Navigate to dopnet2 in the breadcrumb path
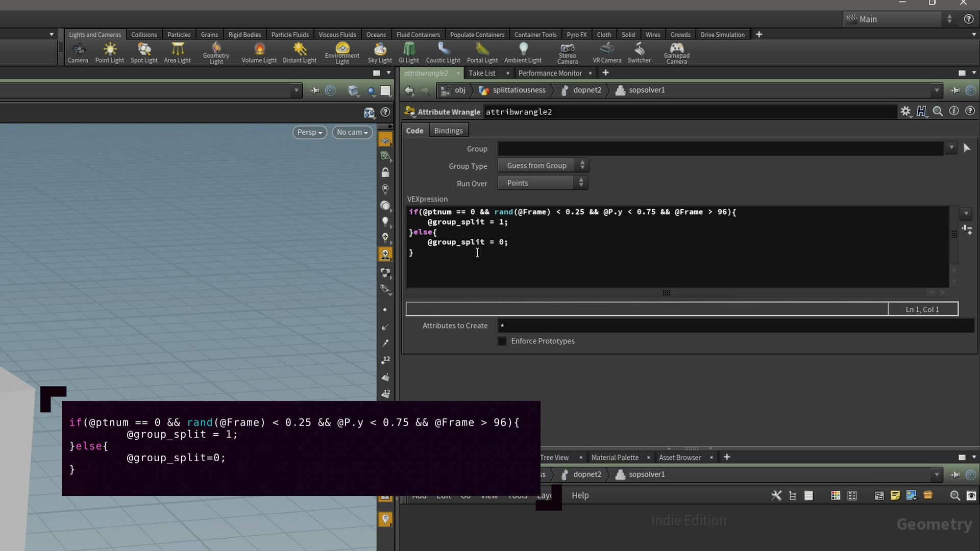 coord(587,90)
